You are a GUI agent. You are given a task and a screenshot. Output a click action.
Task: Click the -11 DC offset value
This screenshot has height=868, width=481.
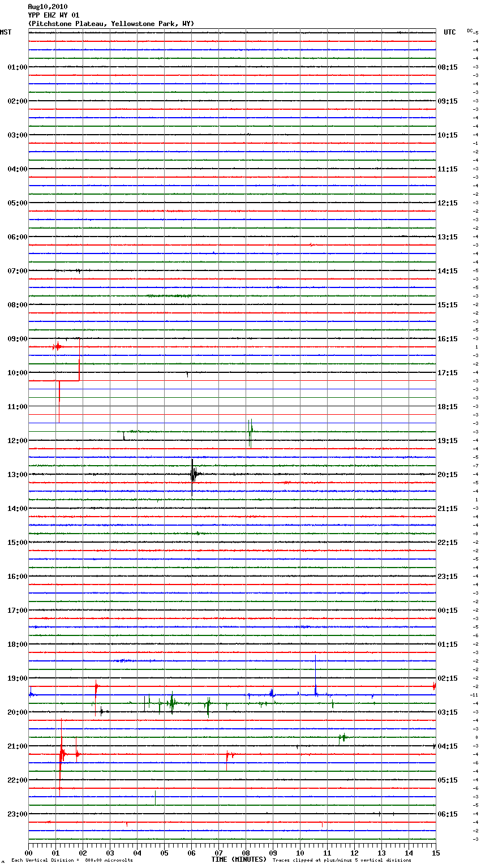pos(474,695)
